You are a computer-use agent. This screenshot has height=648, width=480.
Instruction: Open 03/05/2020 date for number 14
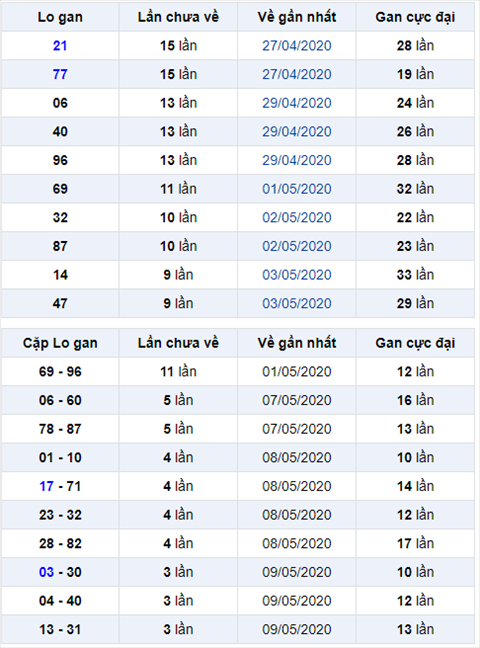296,275
